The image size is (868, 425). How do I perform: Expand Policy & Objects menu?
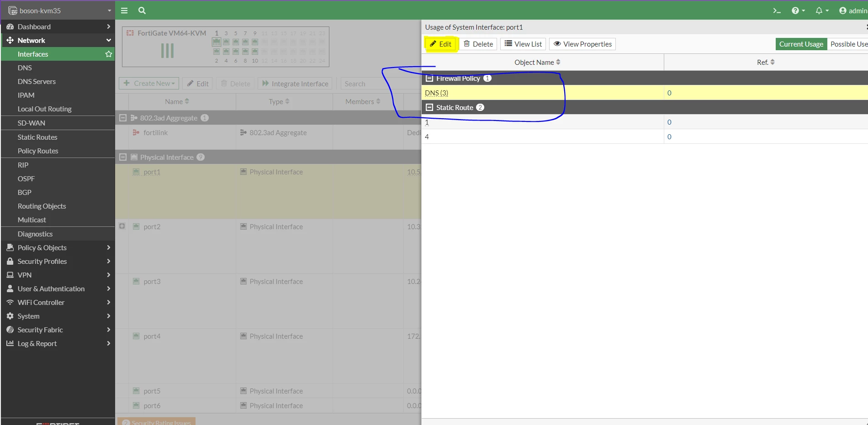tap(58, 247)
